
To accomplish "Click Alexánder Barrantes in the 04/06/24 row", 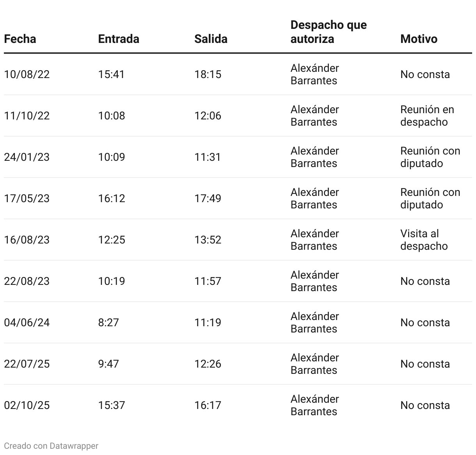I will coord(315,322).
